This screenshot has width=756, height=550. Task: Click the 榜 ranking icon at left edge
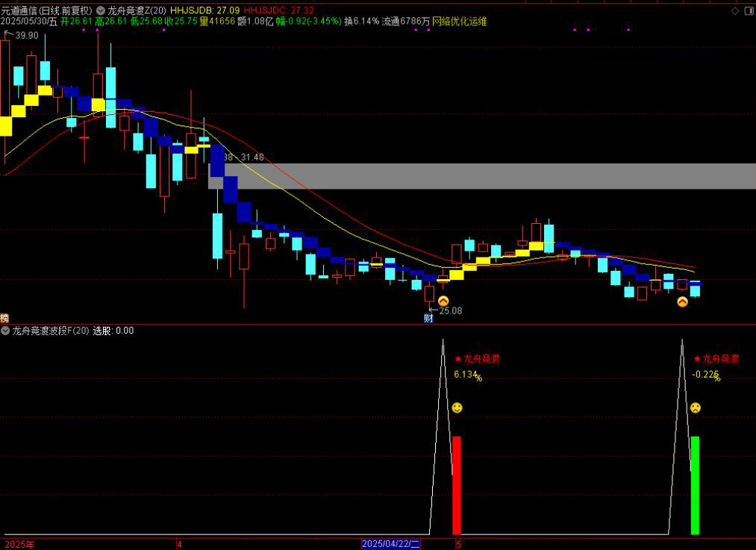coord(4,318)
